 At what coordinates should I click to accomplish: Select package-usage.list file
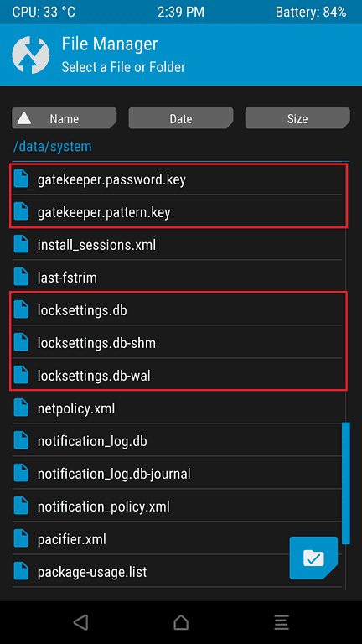point(177,571)
